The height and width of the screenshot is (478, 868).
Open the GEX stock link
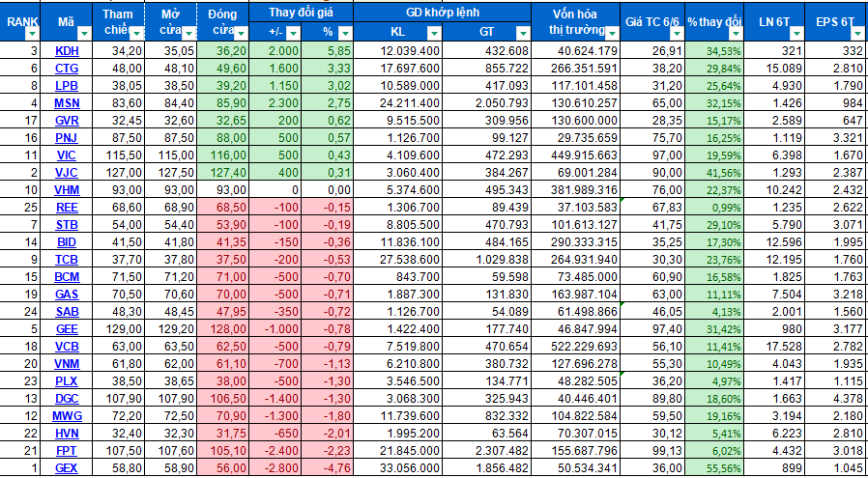[67, 468]
